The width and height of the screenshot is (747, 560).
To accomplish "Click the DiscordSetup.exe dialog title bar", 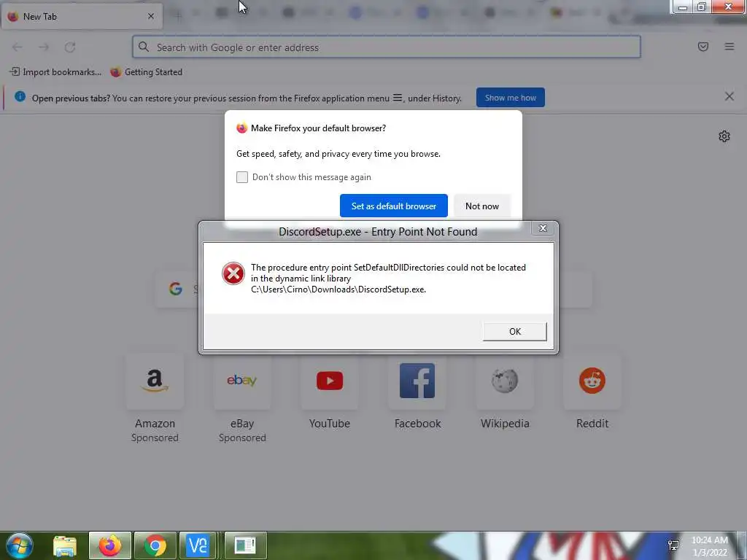I will click(x=378, y=232).
